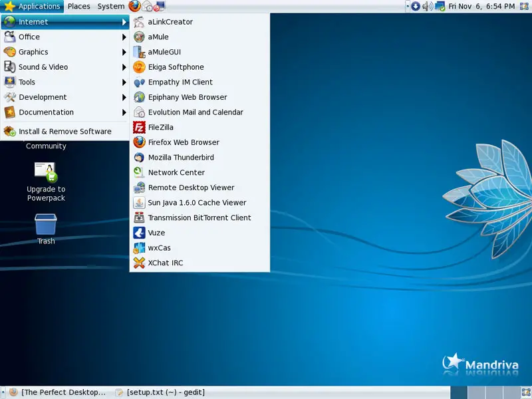Open Ekiga Softphone from its icon
Viewport: 532px width, 399px height.
tap(139, 67)
